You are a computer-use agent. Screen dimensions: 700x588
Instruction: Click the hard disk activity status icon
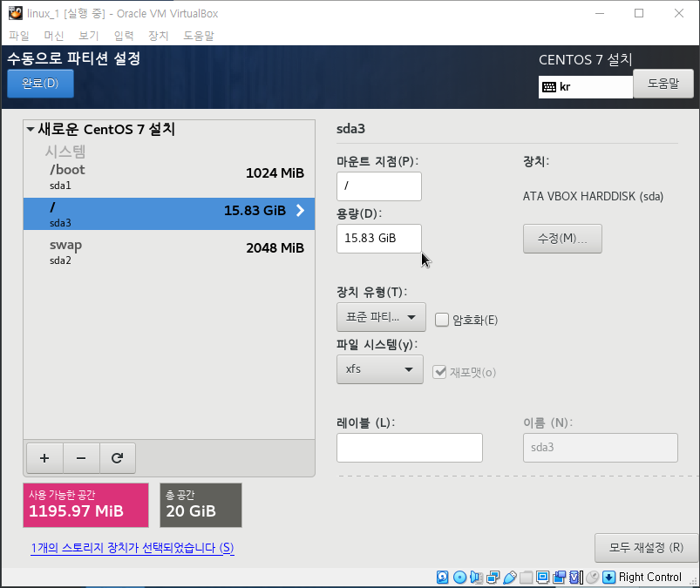[443, 577]
